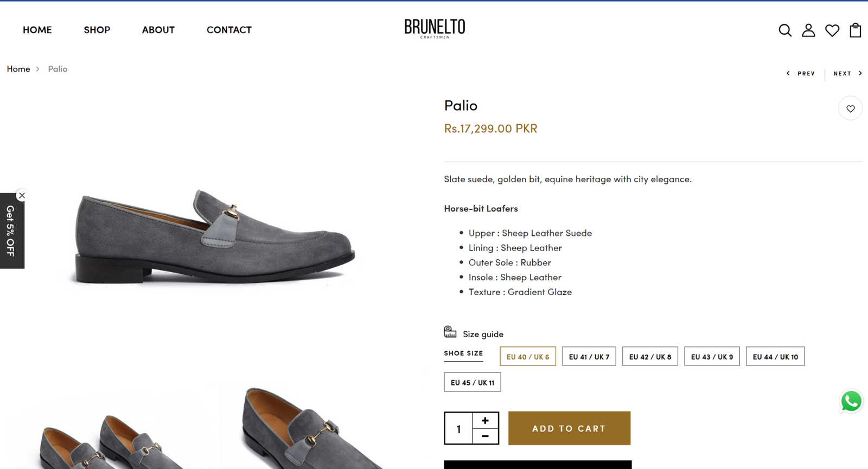The width and height of the screenshot is (868, 469).
Task: Open the search magnifier icon
Action: [785, 30]
